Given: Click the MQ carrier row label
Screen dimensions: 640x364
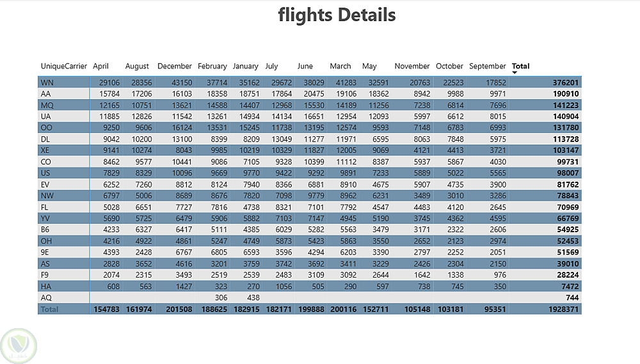Looking at the screenshot, I should [x=47, y=105].
